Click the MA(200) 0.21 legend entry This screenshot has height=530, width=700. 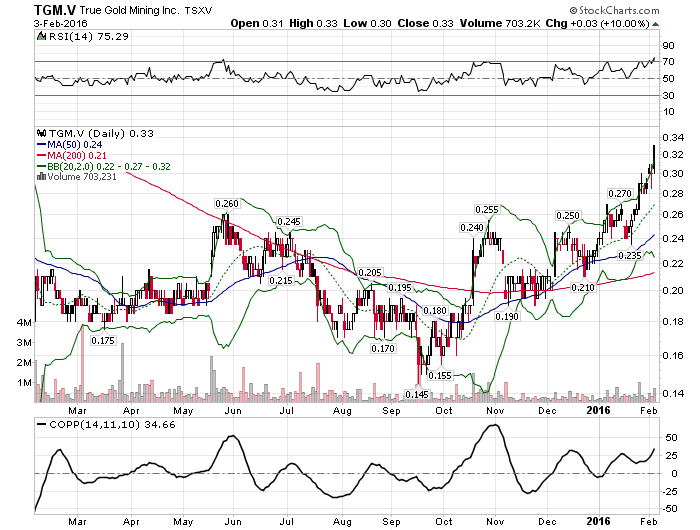pyautogui.click(x=72, y=155)
